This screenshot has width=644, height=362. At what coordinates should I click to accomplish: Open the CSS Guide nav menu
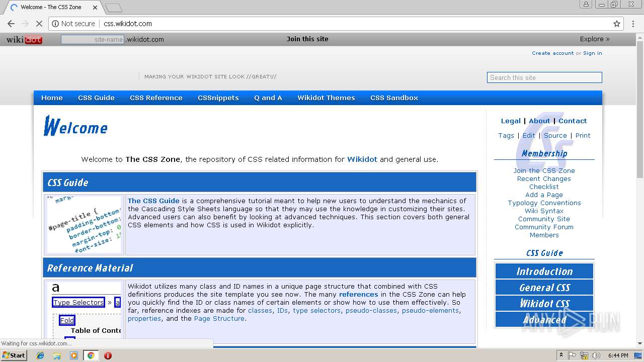(x=96, y=98)
